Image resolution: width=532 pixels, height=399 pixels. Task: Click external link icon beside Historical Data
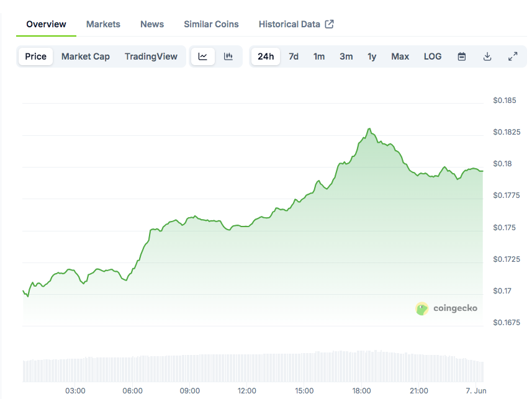click(330, 24)
